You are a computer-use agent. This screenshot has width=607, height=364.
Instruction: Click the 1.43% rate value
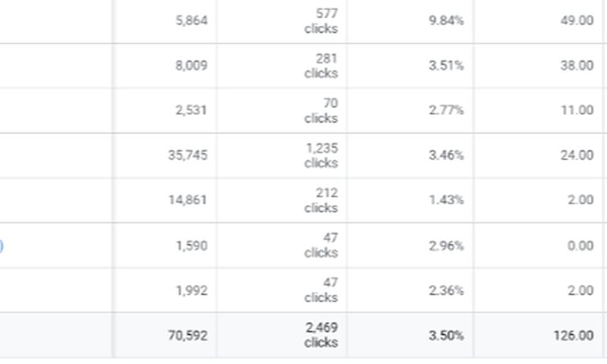click(x=445, y=200)
